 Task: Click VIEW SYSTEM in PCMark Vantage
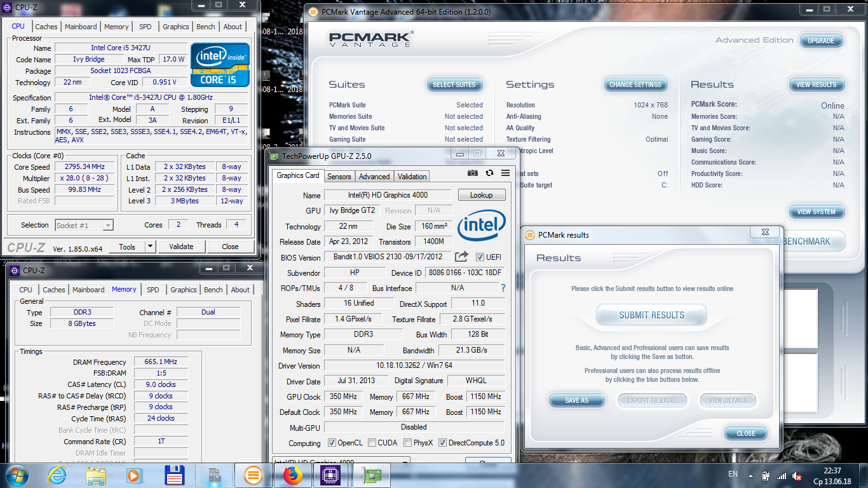[x=817, y=212]
